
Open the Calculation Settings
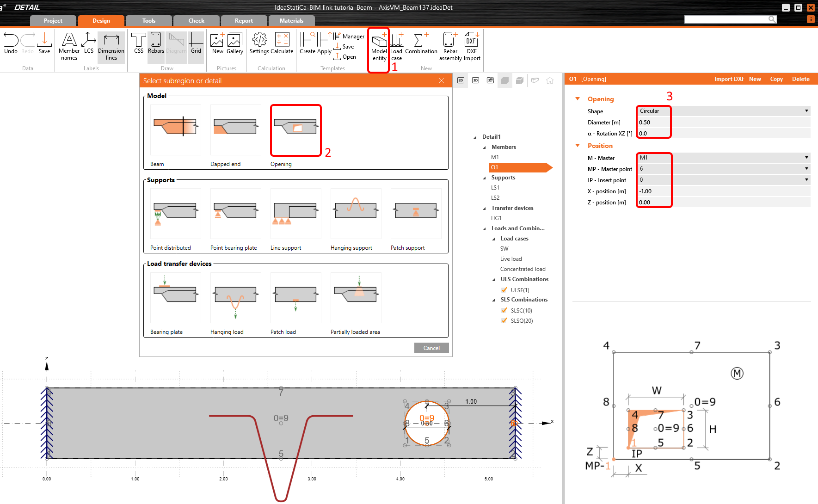click(x=259, y=43)
